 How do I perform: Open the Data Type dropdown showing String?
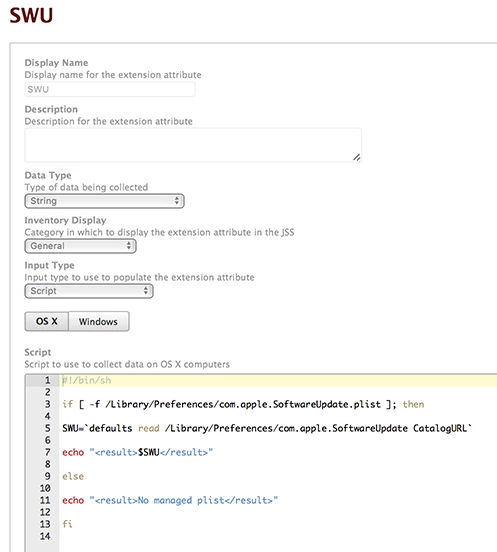pyautogui.click(x=105, y=201)
